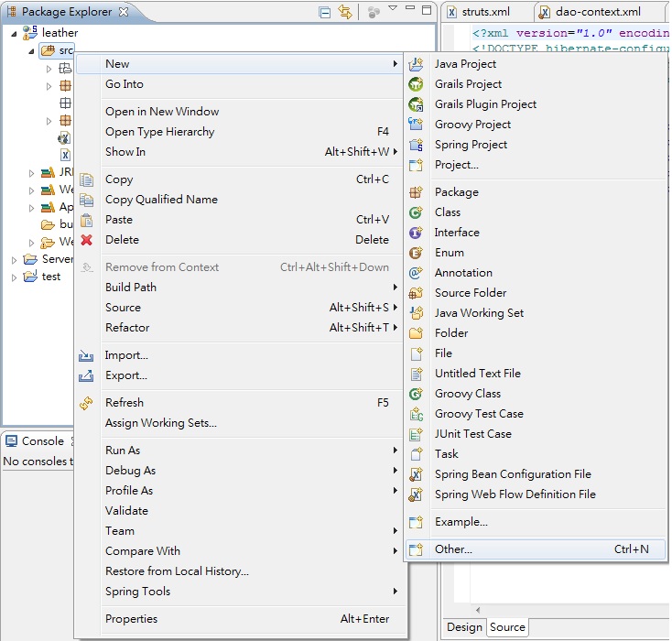This screenshot has width=672, height=641.
Task: Open the Build Path submenu
Action: [x=130, y=288]
